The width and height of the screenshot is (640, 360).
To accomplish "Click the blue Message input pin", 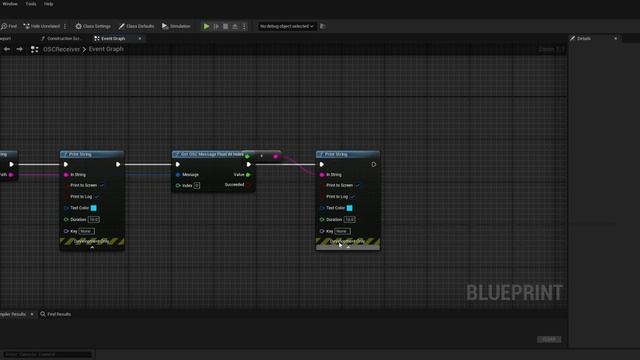I will tap(178, 175).
